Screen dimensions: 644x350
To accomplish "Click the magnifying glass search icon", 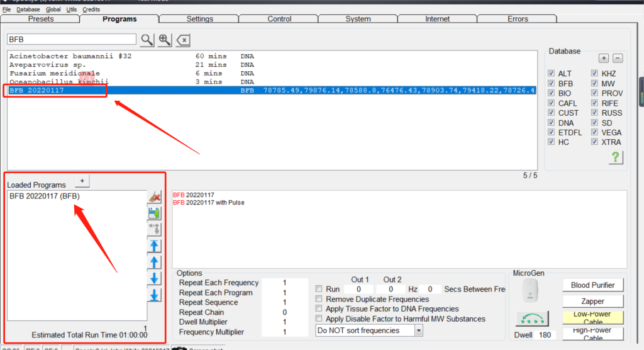I will [x=147, y=40].
